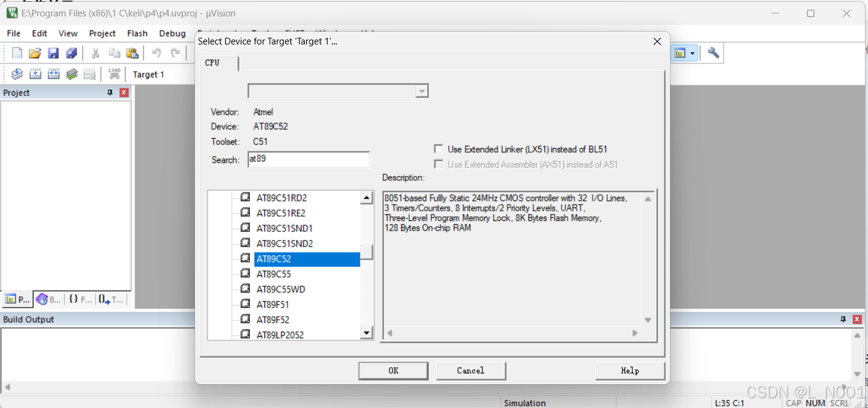Pin the Build Output panel with the pushpin
Image resolution: width=868 pixels, height=408 pixels.
click(843, 319)
